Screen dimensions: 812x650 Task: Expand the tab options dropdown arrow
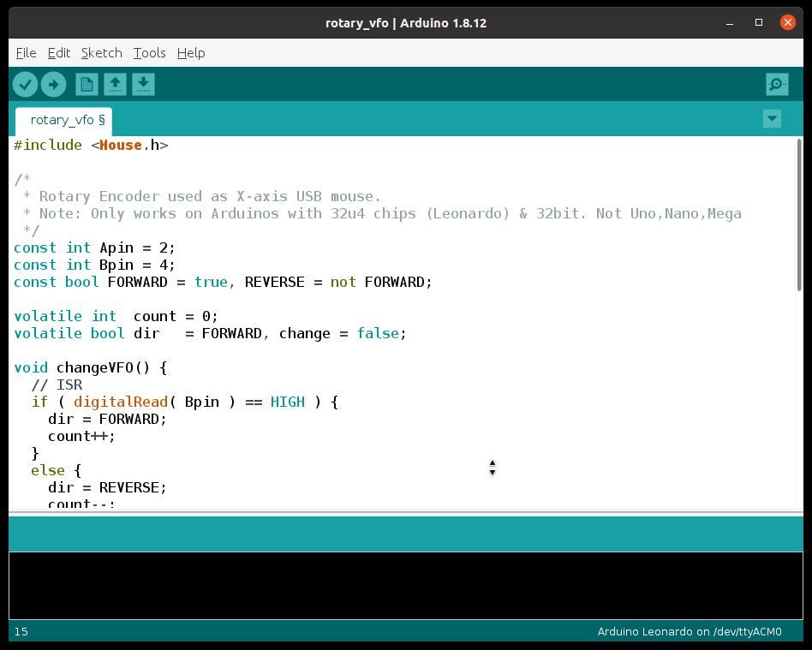click(772, 119)
